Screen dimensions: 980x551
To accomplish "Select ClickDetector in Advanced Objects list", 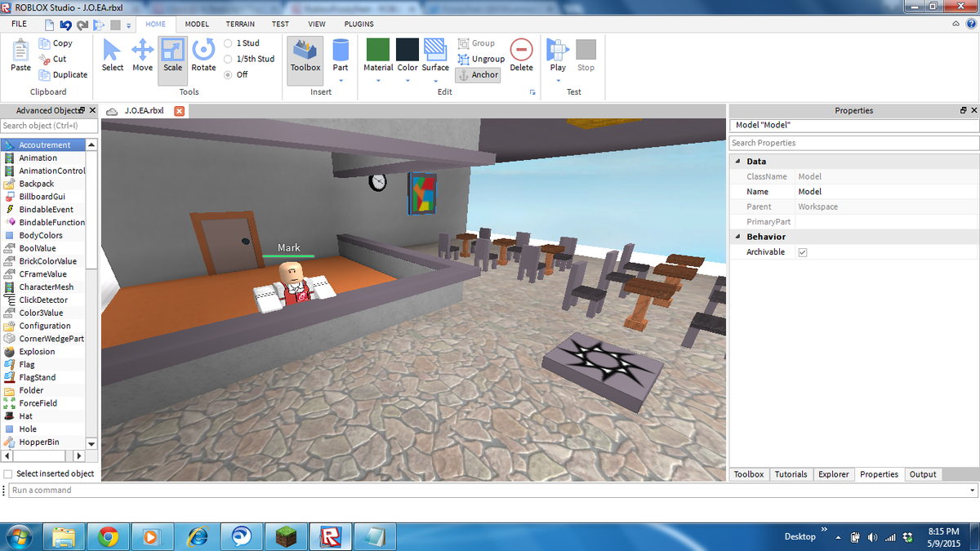I will click(43, 300).
